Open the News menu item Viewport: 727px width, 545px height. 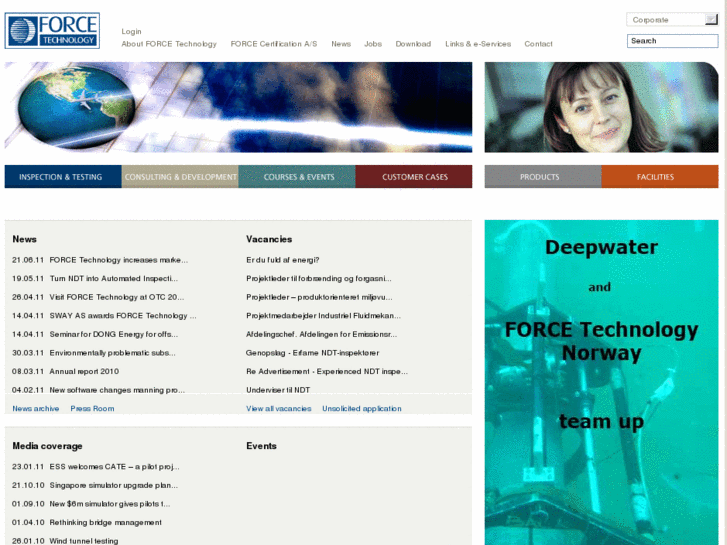point(341,44)
